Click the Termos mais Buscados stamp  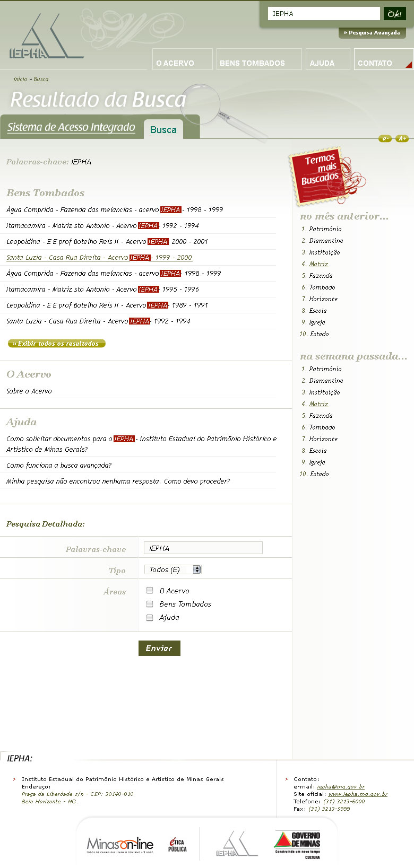point(322,174)
